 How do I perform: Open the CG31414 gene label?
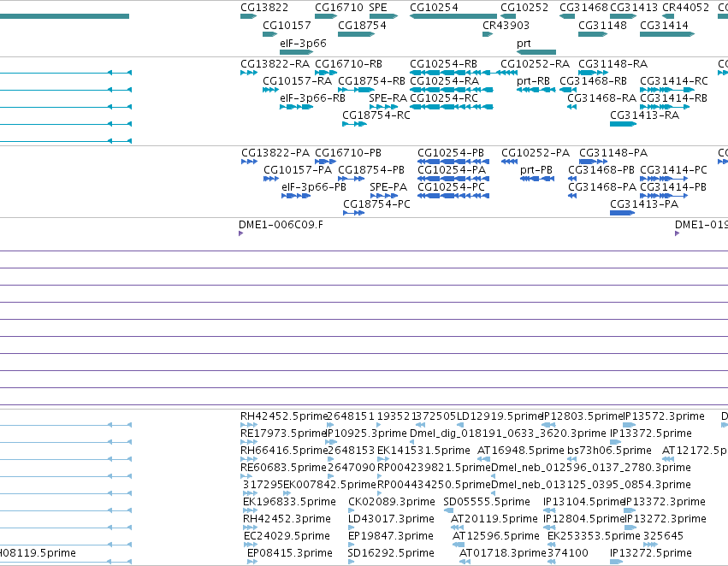click(664, 25)
